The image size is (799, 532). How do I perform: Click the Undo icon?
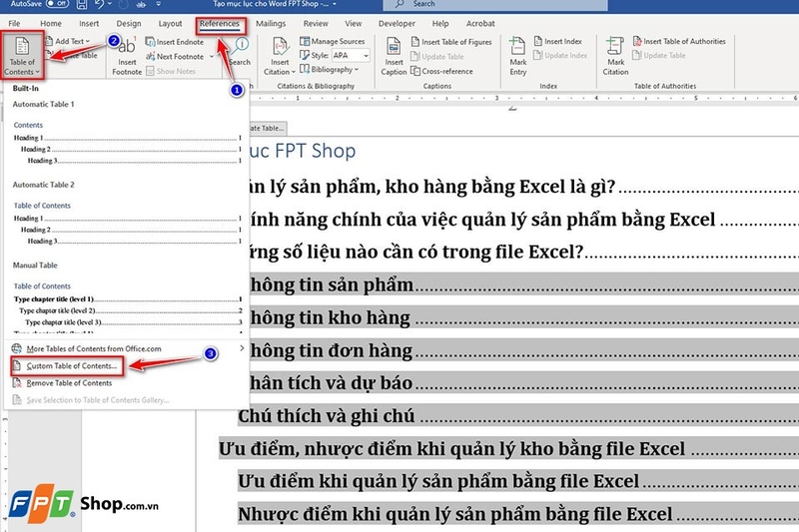(99, 4)
